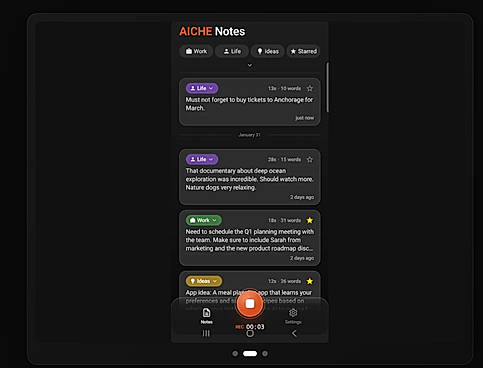
Task: Filter notes by Life category
Action: click(x=232, y=51)
